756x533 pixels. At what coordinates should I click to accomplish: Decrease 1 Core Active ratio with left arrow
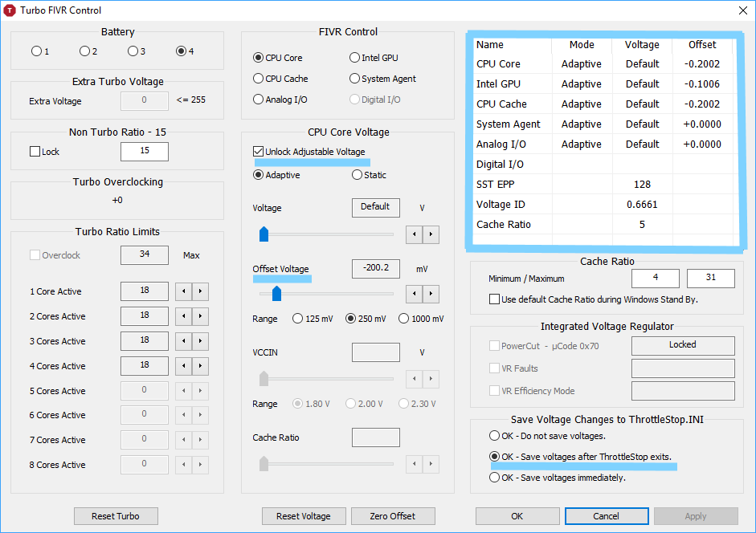183,291
